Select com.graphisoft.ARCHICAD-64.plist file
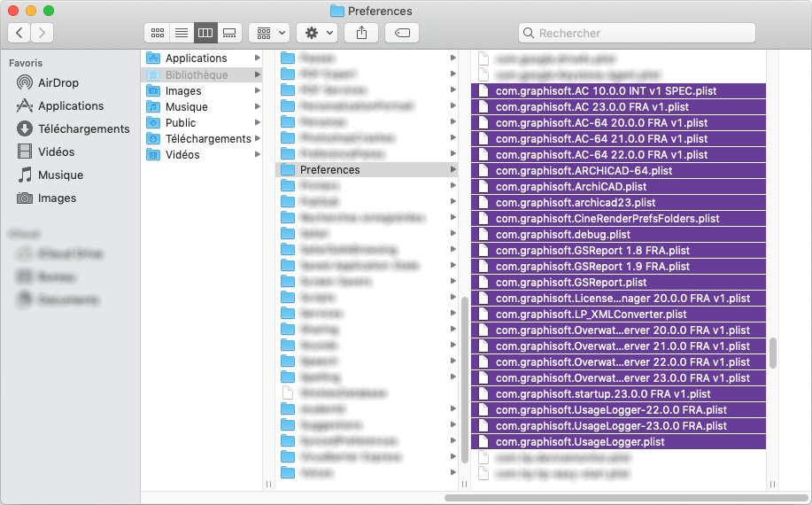This screenshot has width=812, height=505. (618, 171)
